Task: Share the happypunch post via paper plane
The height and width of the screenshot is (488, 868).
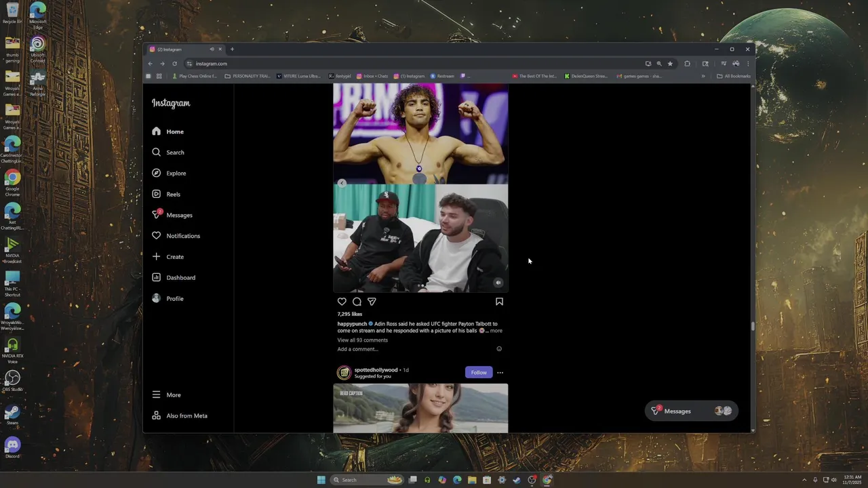Action: (x=372, y=302)
